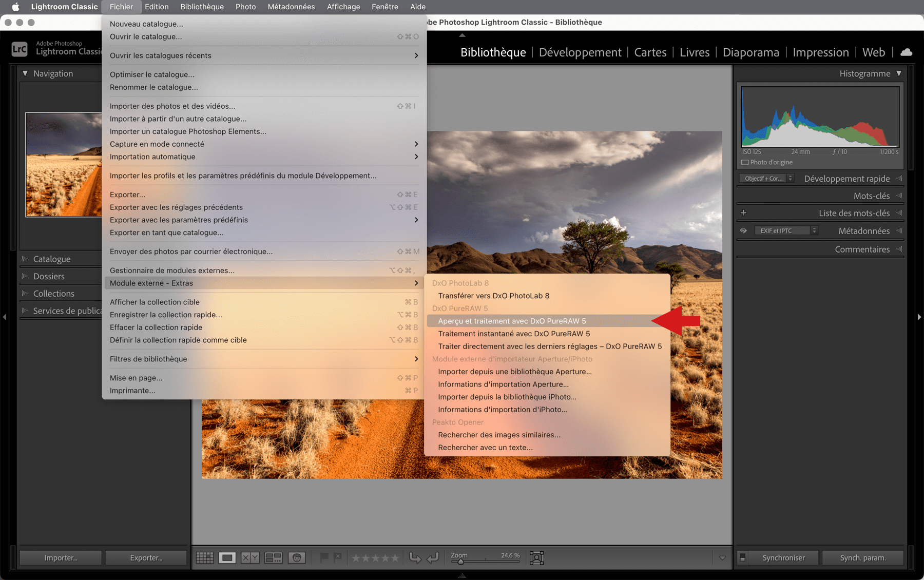Toggle the eye icon in Métadonnées panel
Viewport: 924px width, 580px height.
coord(743,230)
